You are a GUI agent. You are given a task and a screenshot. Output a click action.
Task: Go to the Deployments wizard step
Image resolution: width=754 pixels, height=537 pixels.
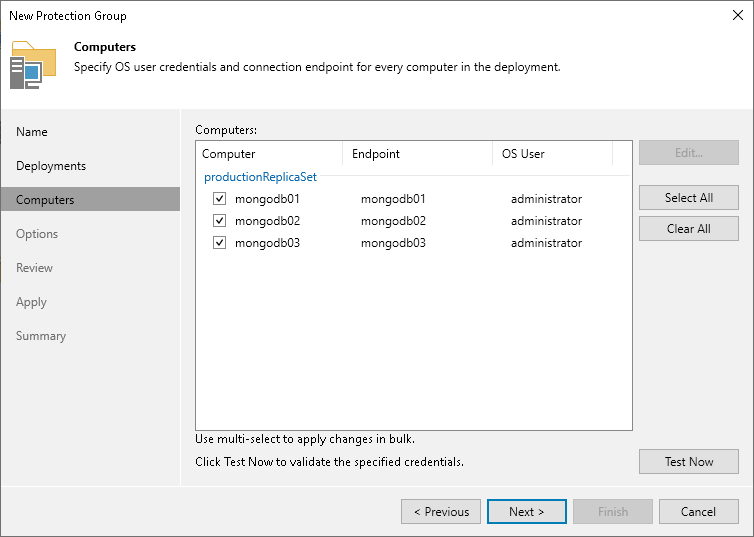coord(51,166)
